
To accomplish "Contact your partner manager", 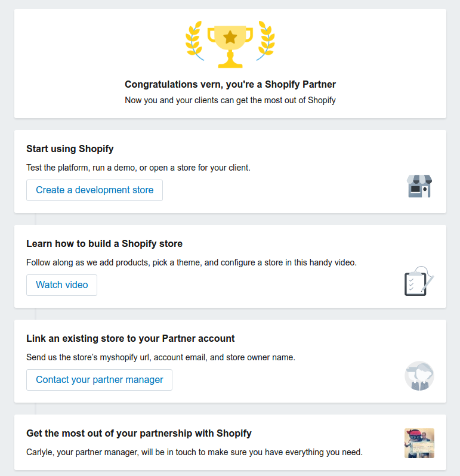I will pyautogui.click(x=99, y=380).
